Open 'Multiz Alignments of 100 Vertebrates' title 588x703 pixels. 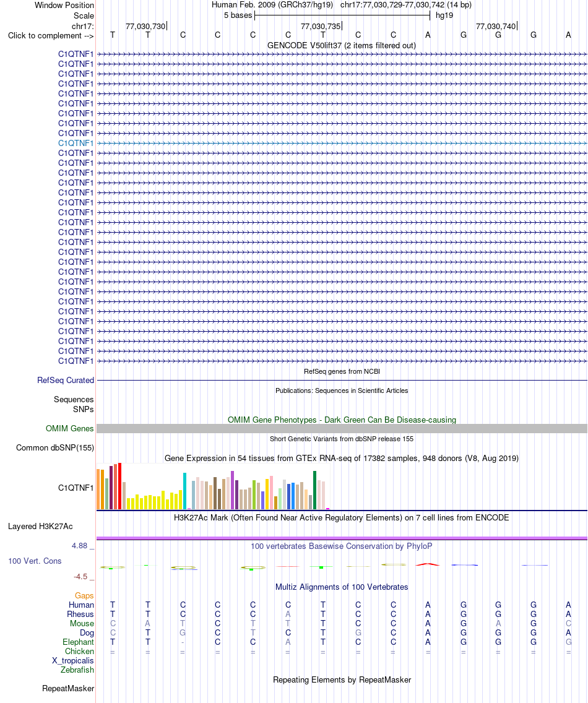click(x=342, y=587)
